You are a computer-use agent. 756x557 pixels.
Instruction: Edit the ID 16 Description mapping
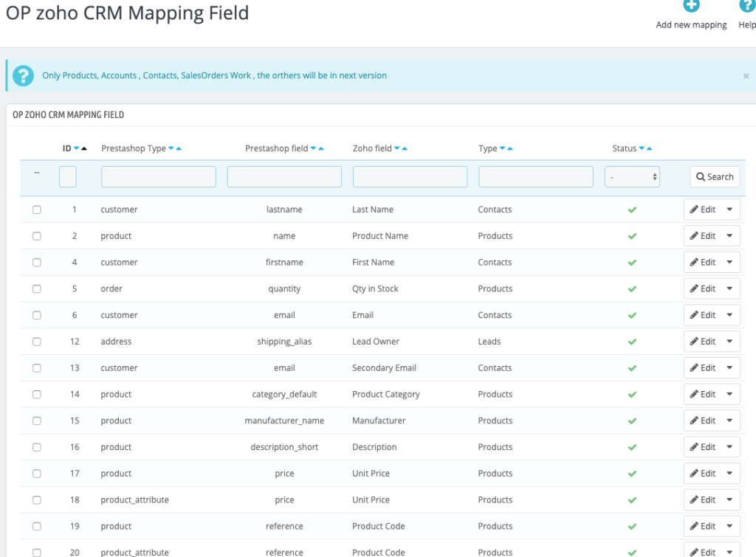[703, 447]
